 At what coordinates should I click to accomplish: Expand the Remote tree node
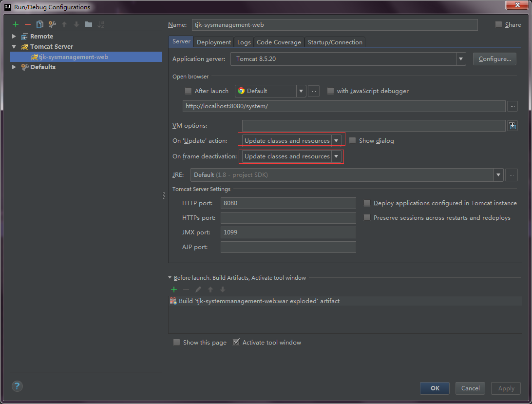tap(14, 37)
